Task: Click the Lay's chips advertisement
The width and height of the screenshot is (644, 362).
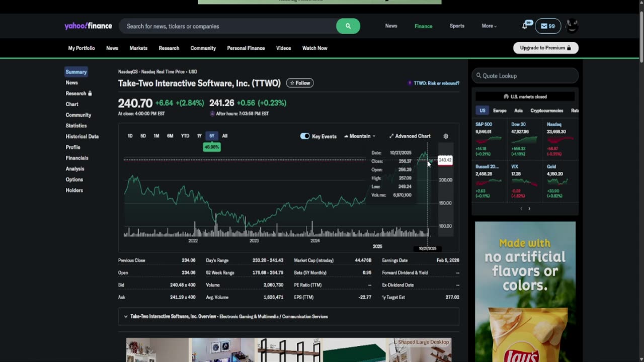Action: pos(525,292)
